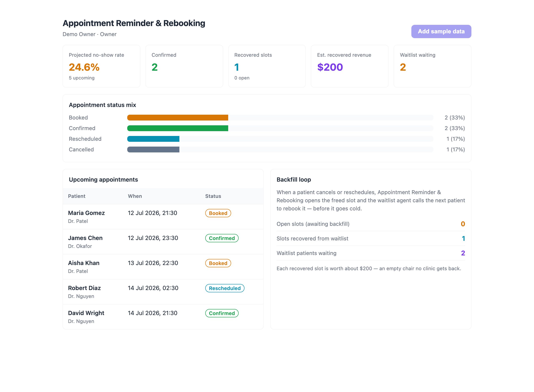
Task: Click the Waitlist patients waiting value 2
Action: pos(463,253)
